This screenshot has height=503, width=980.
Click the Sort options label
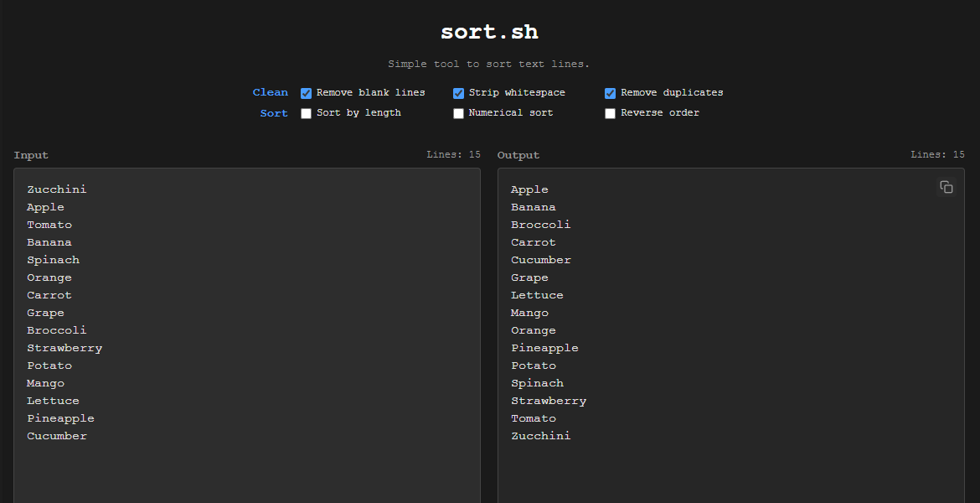click(274, 113)
